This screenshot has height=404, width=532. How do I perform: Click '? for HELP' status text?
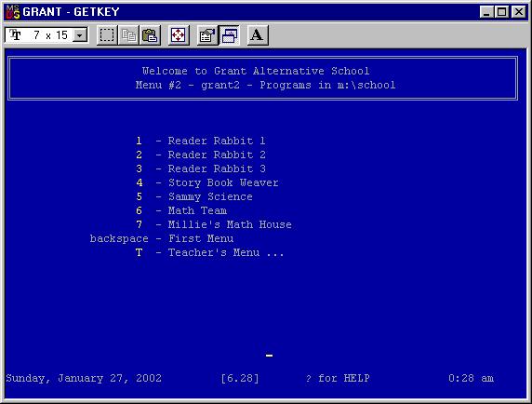tap(338, 378)
